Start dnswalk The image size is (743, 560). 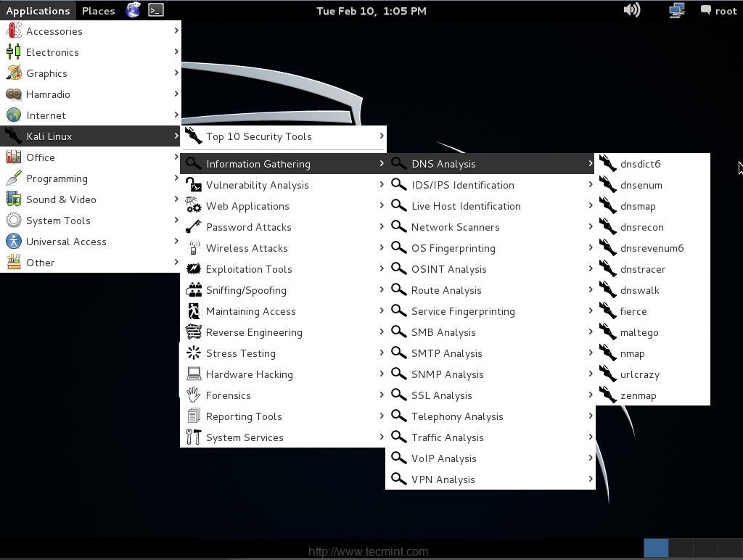[639, 290]
